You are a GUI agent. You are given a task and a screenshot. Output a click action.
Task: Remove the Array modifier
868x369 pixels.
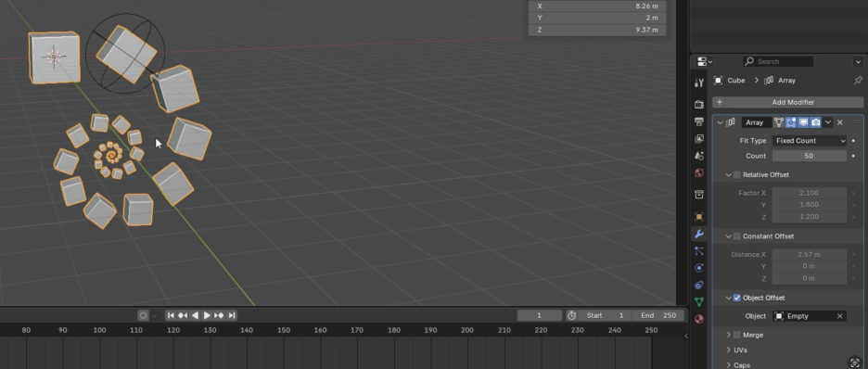(840, 122)
